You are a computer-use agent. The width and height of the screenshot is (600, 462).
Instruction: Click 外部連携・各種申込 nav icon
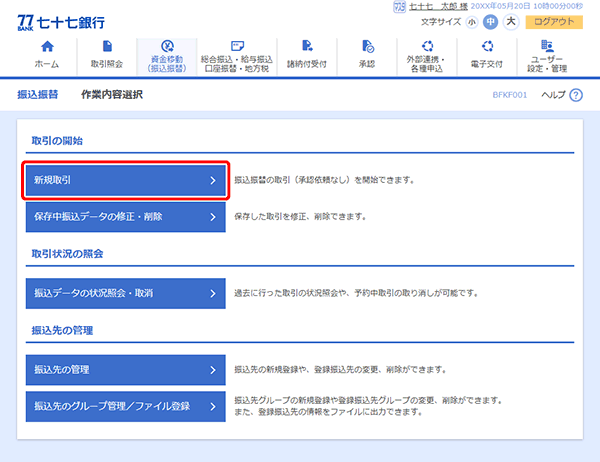click(427, 46)
